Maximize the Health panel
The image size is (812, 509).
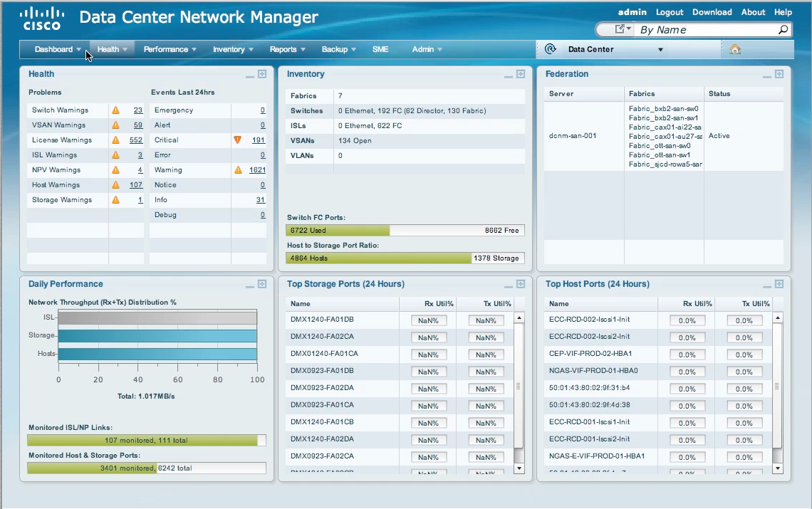click(x=262, y=74)
